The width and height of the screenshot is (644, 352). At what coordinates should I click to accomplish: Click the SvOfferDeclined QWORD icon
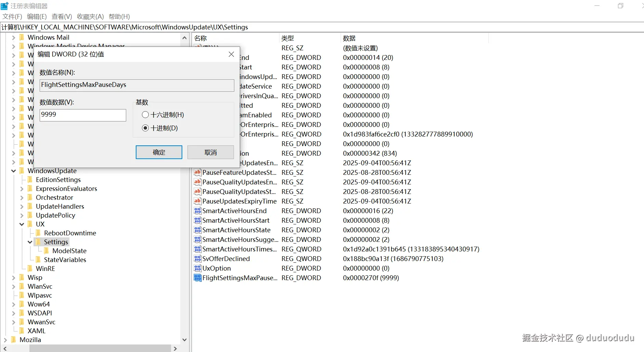point(198,259)
